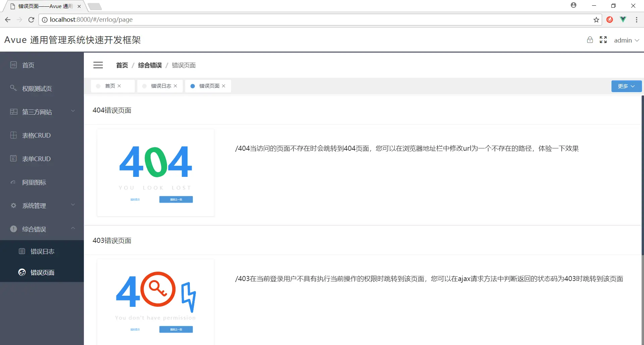Open 表单CRUD in the sidebar
The height and width of the screenshot is (345, 644).
point(42,159)
